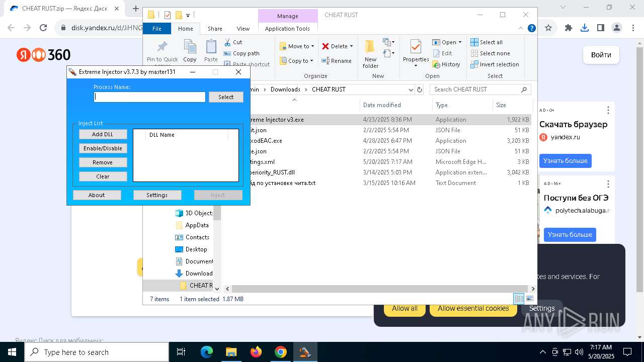Click Allow essential cookies button
The height and width of the screenshot is (362, 644).
pos(473,308)
